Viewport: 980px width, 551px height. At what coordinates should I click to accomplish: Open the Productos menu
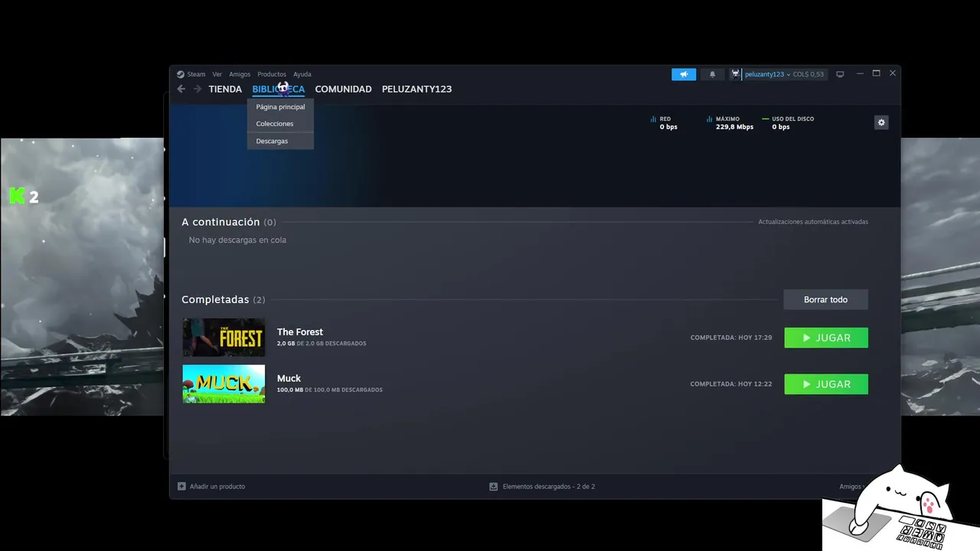click(x=272, y=74)
